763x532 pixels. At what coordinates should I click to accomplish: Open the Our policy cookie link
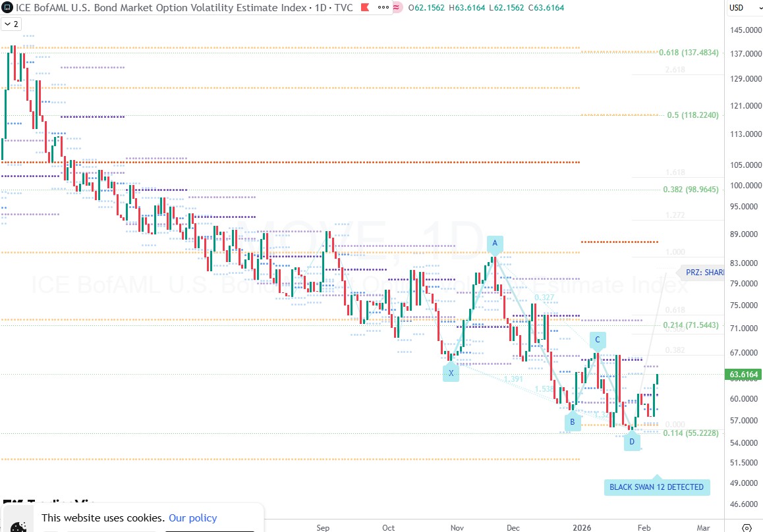click(x=192, y=518)
